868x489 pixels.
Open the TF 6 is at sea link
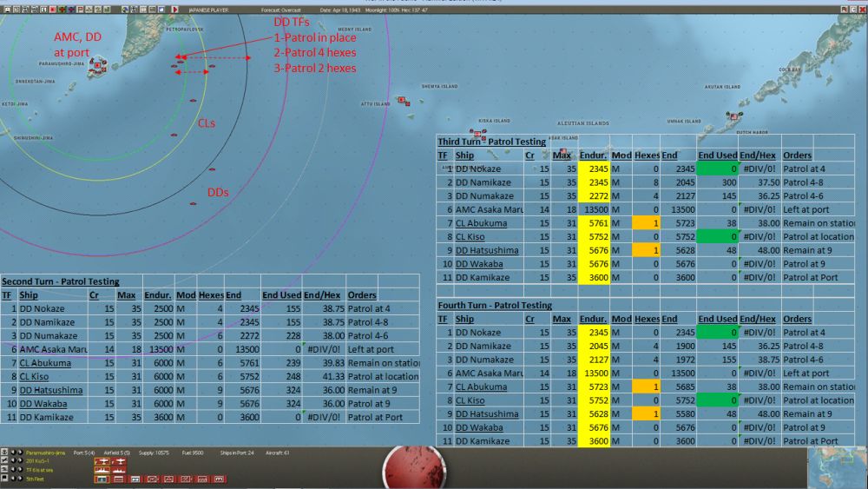click(39, 470)
